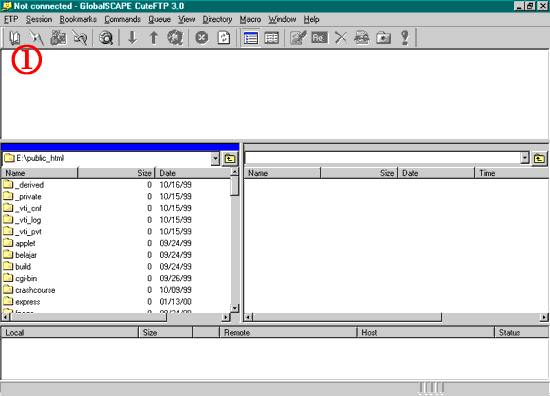Image resolution: width=550 pixels, height=396 pixels.
Task: Open the Session menu
Action: [x=39, y=19]
